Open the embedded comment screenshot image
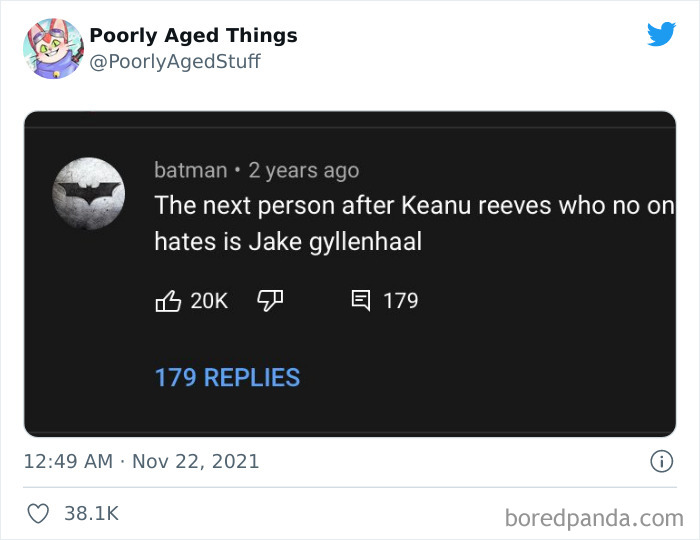This screenshot has height=540, width=700. pyautogui.click(x=350, y=273)
